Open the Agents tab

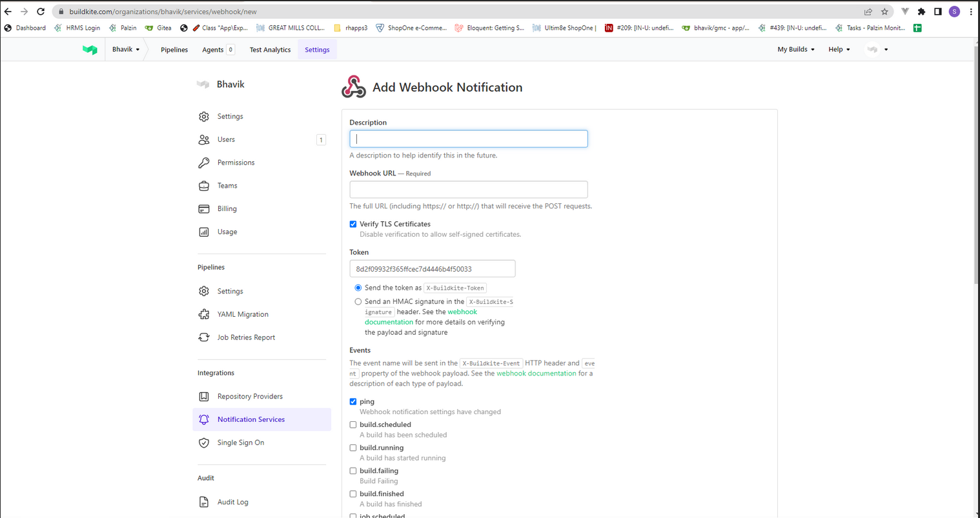tap(218, 50)
